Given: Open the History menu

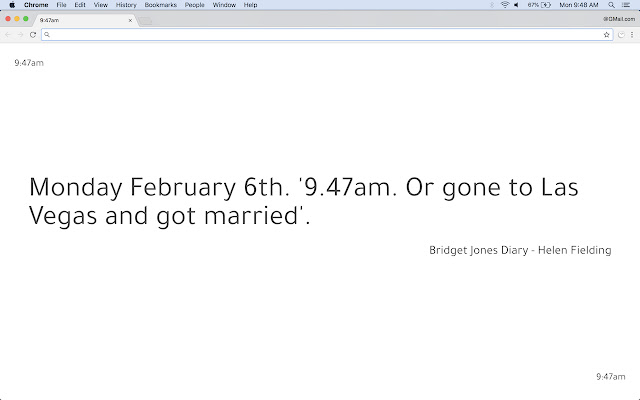Looking at the screenshot, I should [x=126, y=5].
